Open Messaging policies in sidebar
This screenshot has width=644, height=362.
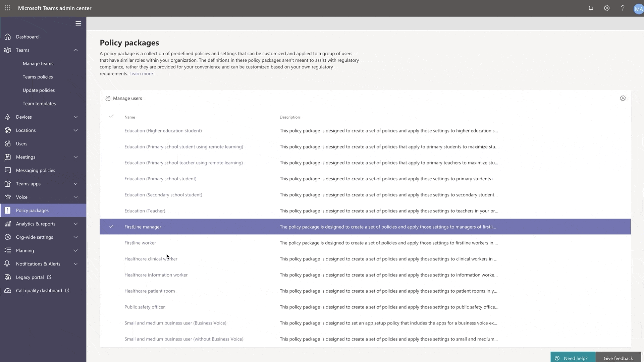36,171
